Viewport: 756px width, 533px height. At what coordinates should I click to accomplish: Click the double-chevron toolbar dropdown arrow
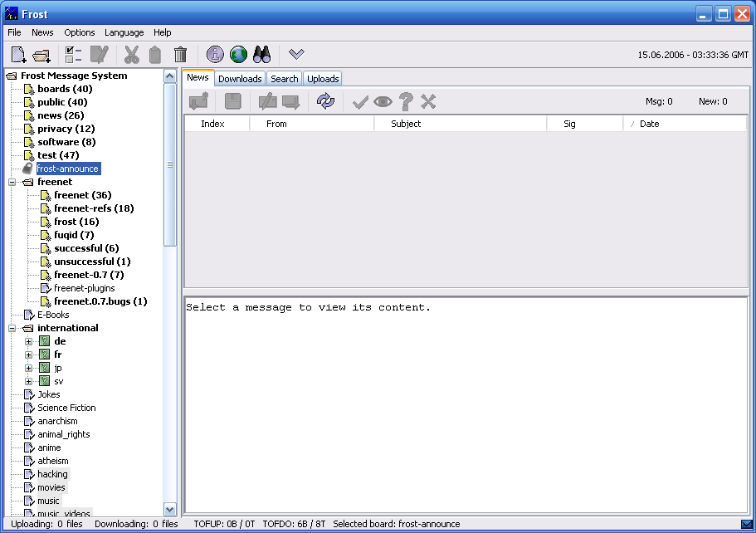296,55
